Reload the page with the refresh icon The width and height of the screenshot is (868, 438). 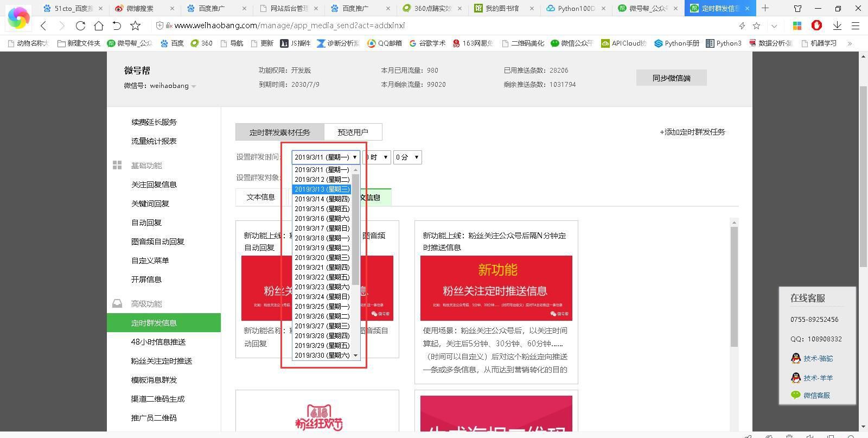click(x=80, y=26)
